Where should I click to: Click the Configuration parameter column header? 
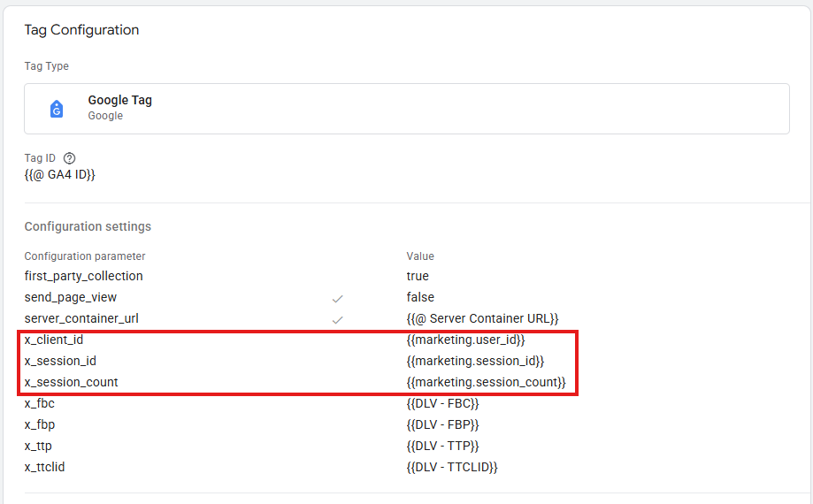[85, 256]
